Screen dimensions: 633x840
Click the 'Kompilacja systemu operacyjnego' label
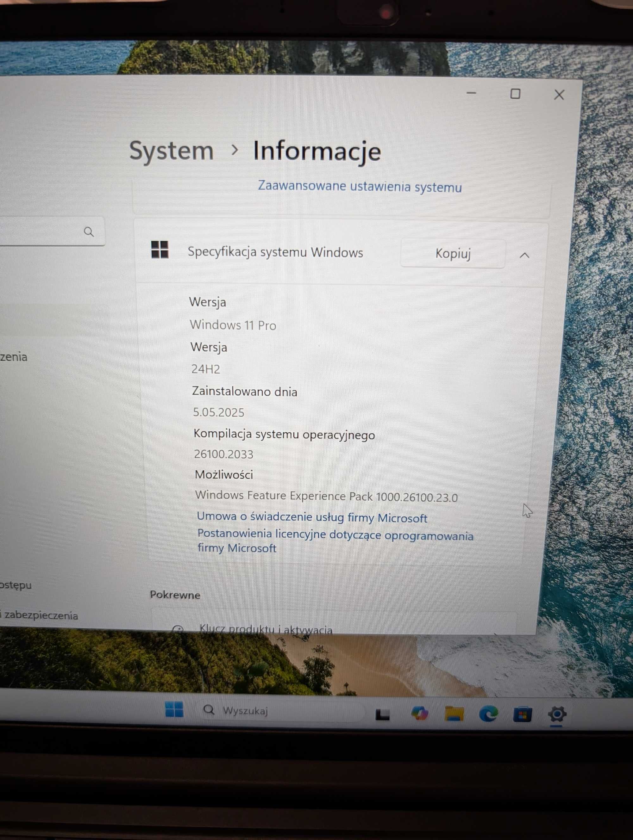coord(284,435)
